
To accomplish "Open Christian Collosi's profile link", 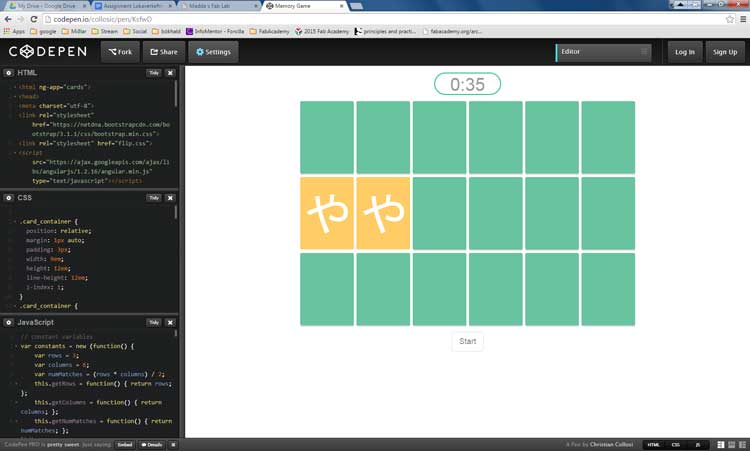I will coord(611,445).
